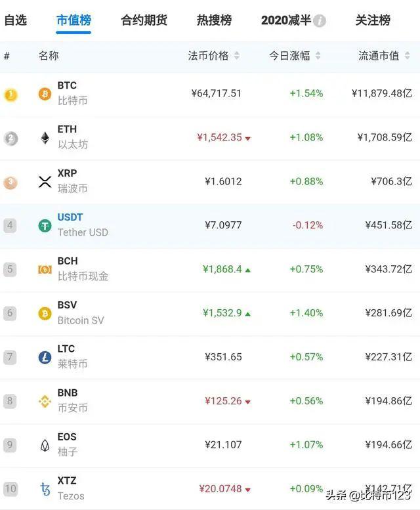420x510 pixels.
Task: Click the info icon beside 2020减半
Action: point(320,21)
